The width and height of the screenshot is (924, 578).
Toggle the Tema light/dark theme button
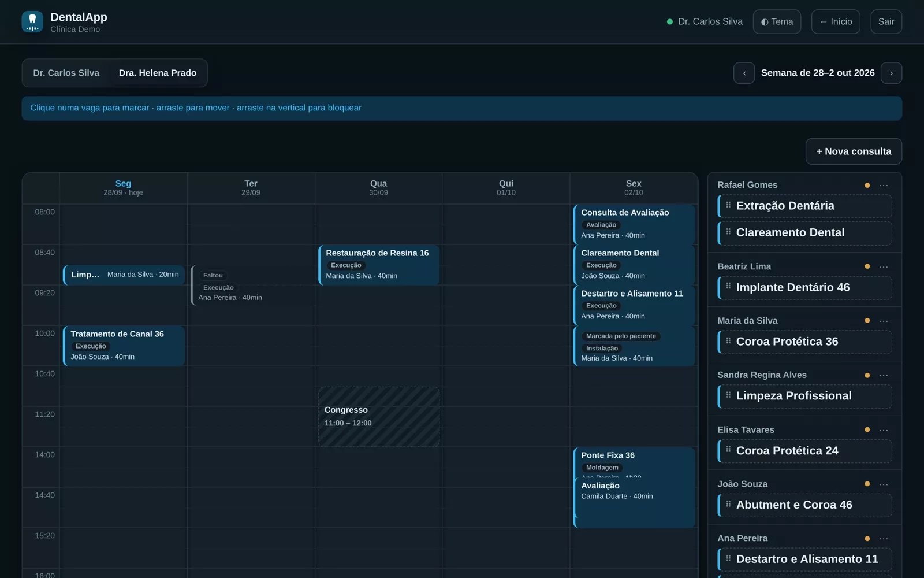pyautogui.click(x=777, y=22)
